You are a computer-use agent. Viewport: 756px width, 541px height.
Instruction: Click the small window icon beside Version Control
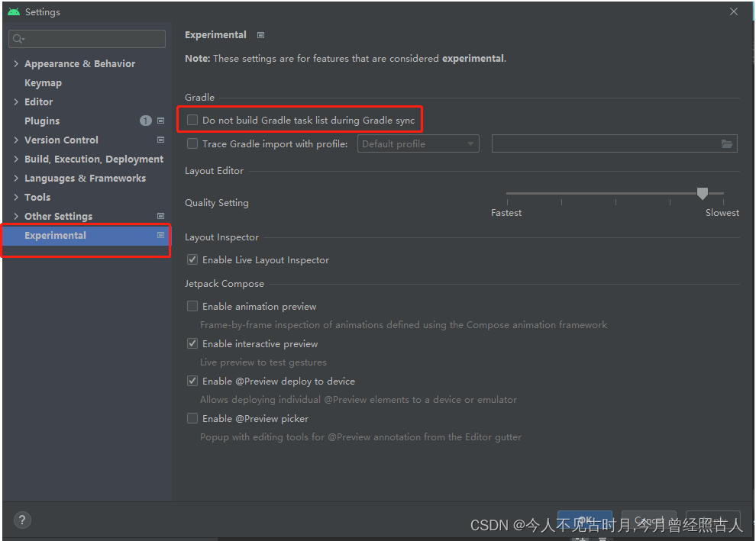(x=160, y=140)
